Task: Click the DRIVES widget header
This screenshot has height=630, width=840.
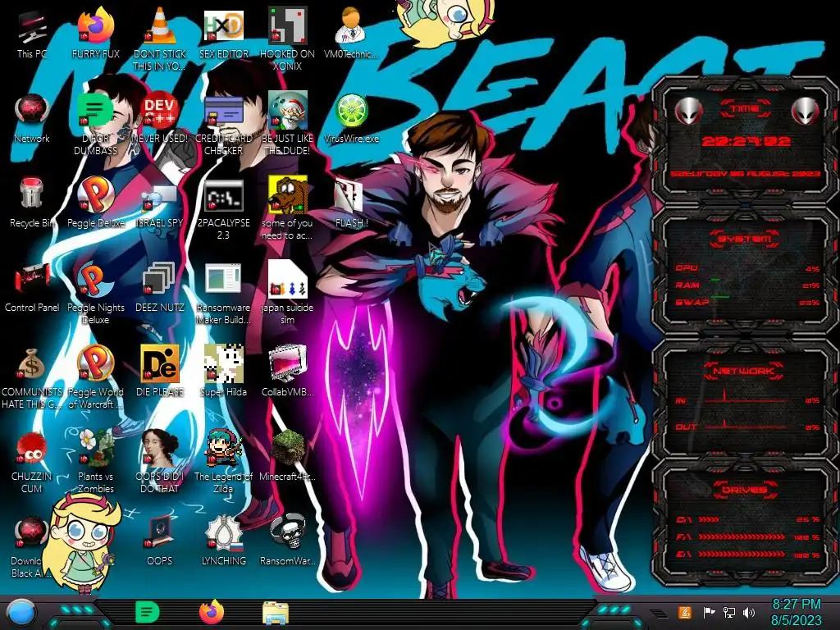Action: 745,490
